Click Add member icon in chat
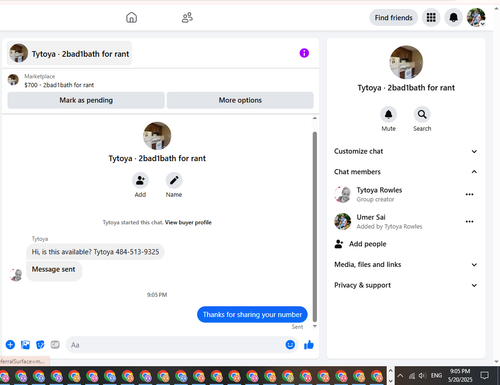This screenshot has height=385, width=500. point(140,180)
